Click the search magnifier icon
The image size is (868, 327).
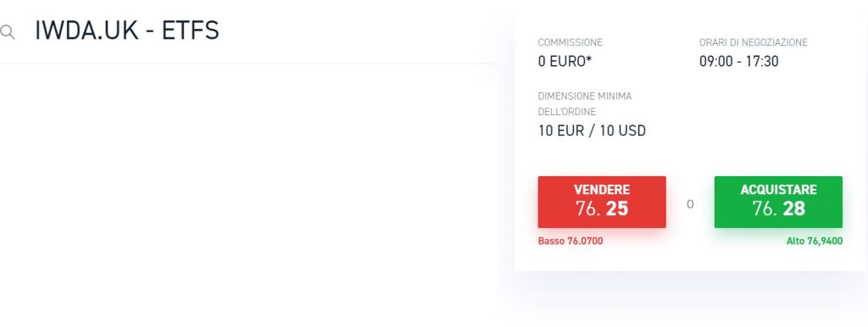pos(7,32)
